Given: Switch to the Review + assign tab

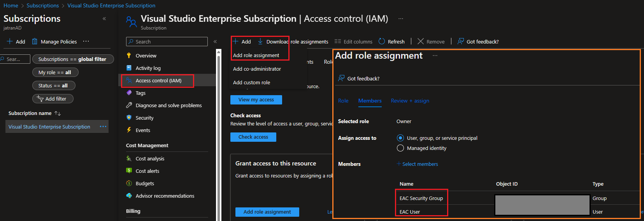Looking at the screenshot, I should 410,101.
